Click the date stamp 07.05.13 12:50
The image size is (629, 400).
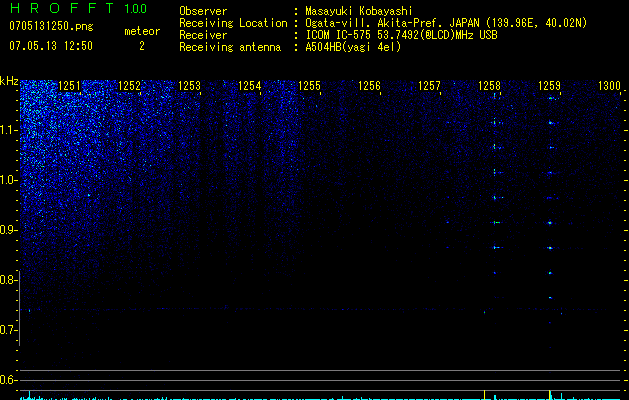51,46
